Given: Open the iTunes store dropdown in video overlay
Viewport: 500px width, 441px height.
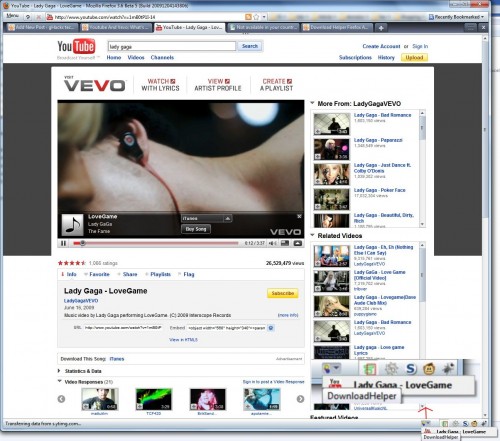Looking at the screenshot, I should point(228,219).
